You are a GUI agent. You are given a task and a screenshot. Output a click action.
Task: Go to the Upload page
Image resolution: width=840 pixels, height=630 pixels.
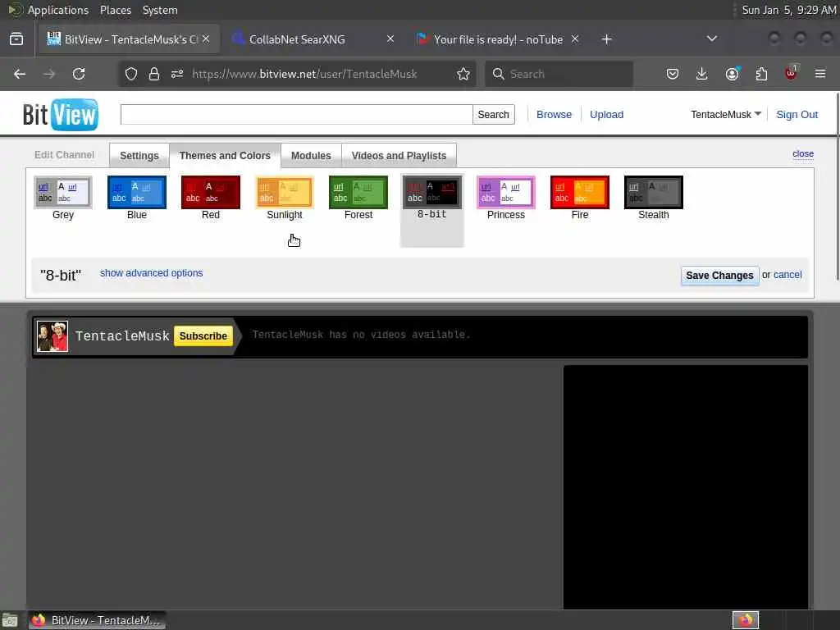[606, 115]
